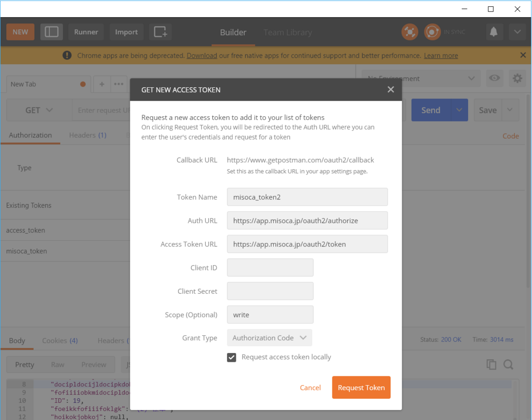Viewport: 532px width, 420px height.
Task: Click the Client ID field
Action: tap(270, 268)
